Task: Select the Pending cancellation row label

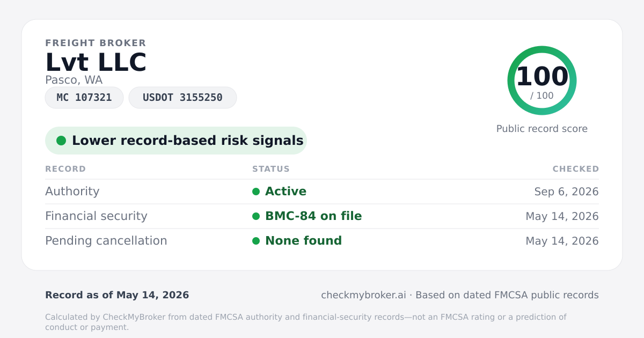Action: [x=106, y=241]
